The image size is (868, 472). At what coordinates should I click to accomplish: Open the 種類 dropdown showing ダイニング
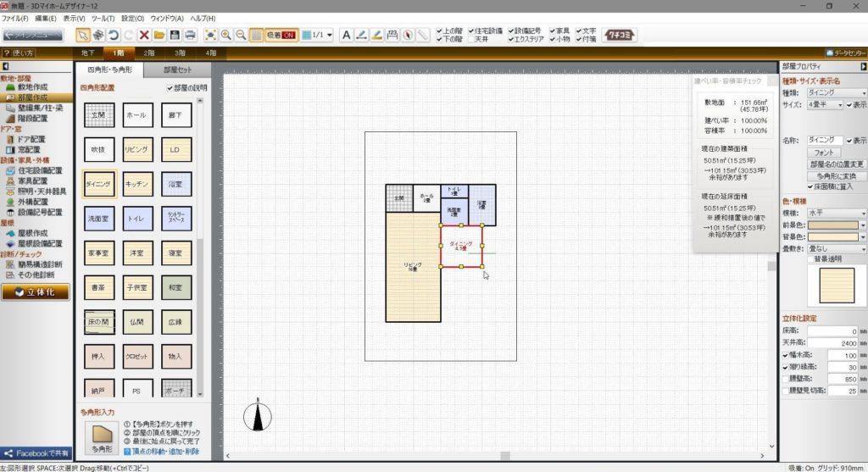pyautogui.click(x=836, y=92)
